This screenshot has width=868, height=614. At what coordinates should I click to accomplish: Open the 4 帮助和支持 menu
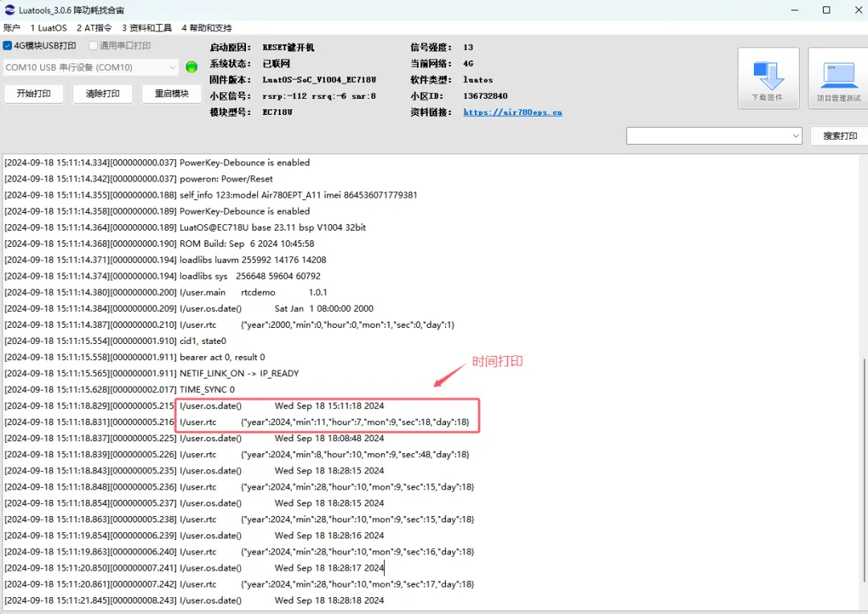[207, 27]
